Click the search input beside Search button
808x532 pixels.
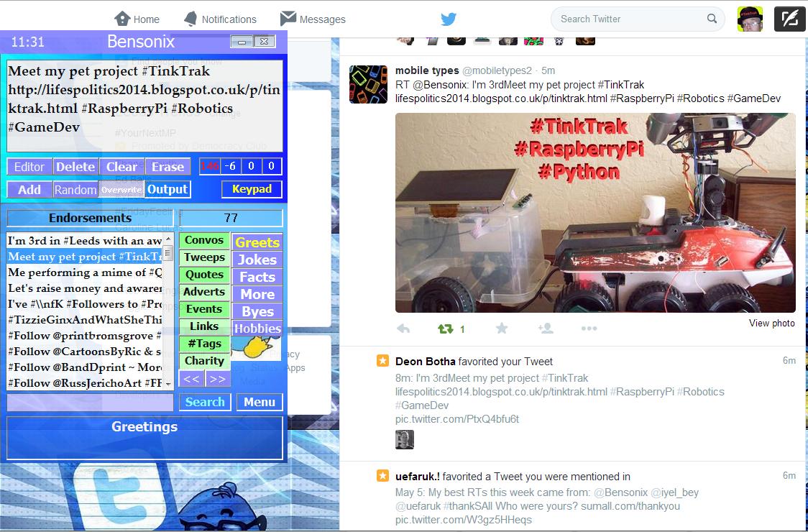click(x=90, y=403)
